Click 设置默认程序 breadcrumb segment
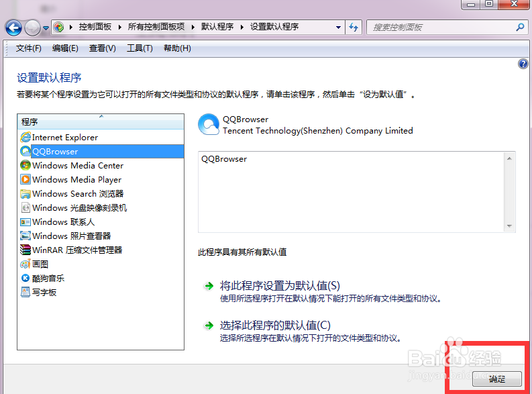 [274, 27]
